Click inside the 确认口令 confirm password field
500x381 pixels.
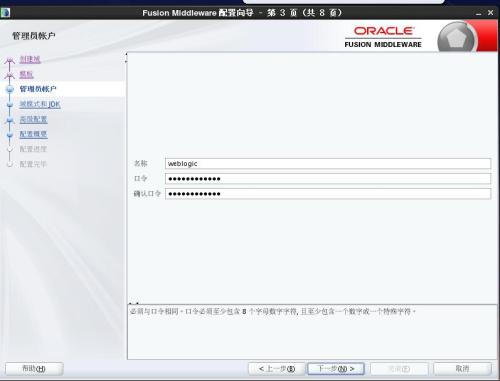pyautogui.click(x=328, y=194)
